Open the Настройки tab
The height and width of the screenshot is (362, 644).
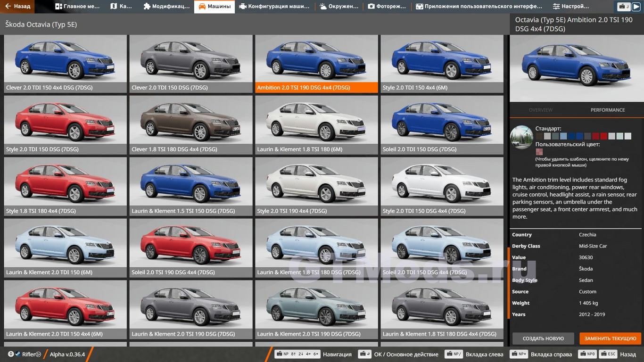coord(571,7)
